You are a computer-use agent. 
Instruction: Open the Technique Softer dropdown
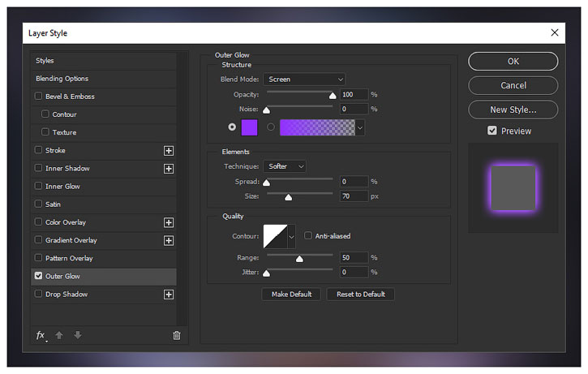[x=285, y=166]
